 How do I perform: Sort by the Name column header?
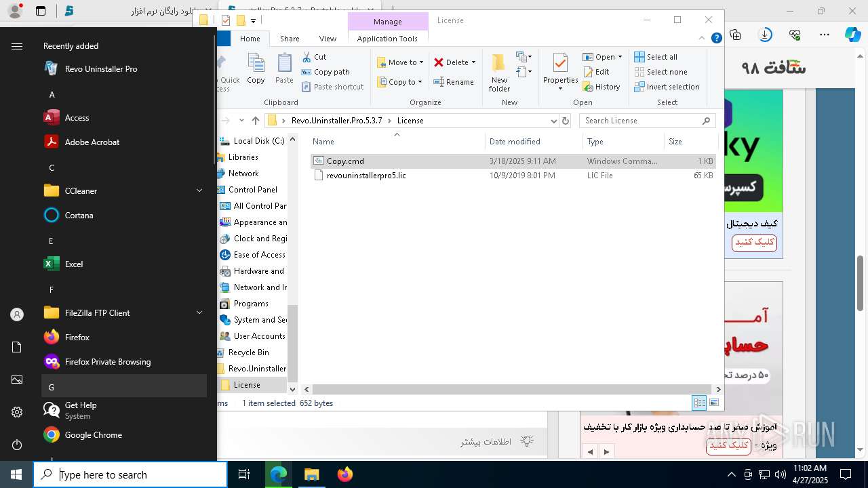point(397,142)
